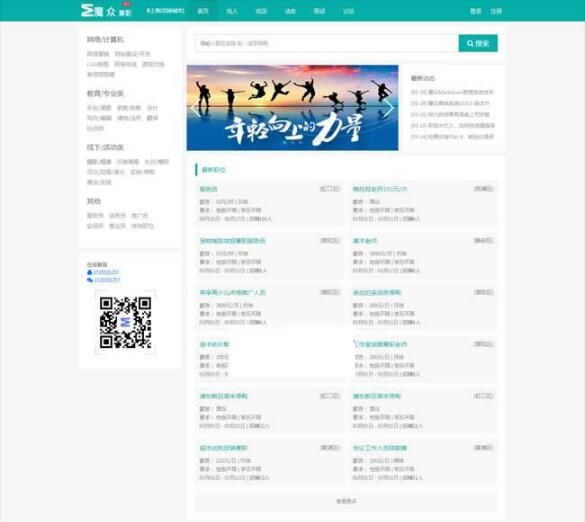Image resolution: width=585 pixels, height=522 pixels.
Task: Click the 查看更多 button below the jobs
Action: 346,501
